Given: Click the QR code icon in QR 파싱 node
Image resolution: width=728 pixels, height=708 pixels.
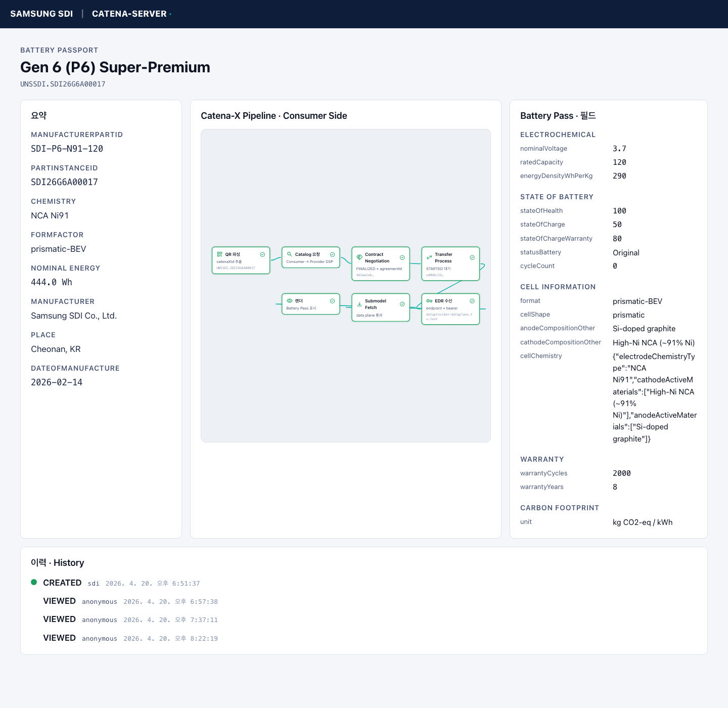Looking at the screenshot, I should 219,254.
